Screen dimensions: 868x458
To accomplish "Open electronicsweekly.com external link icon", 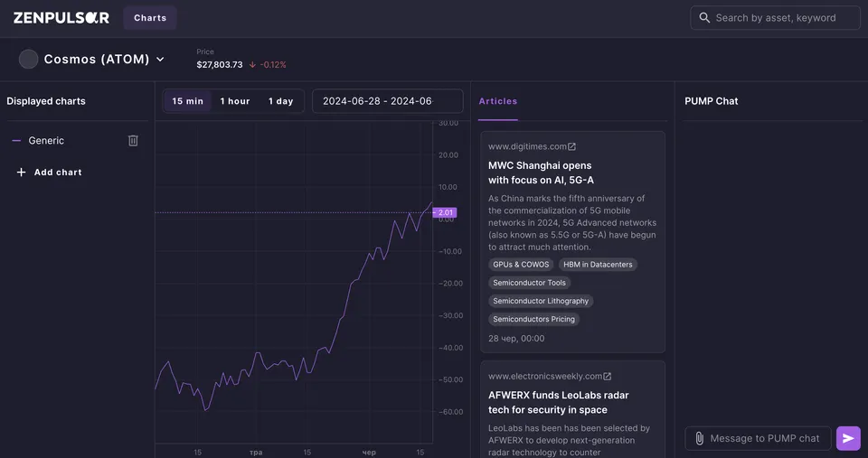I will pos(608,376).
